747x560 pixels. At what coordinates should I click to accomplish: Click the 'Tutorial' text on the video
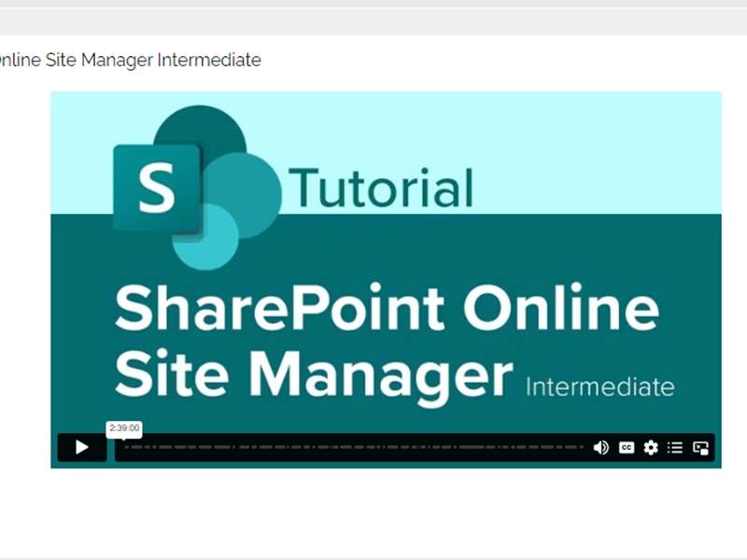click(381, 188)
